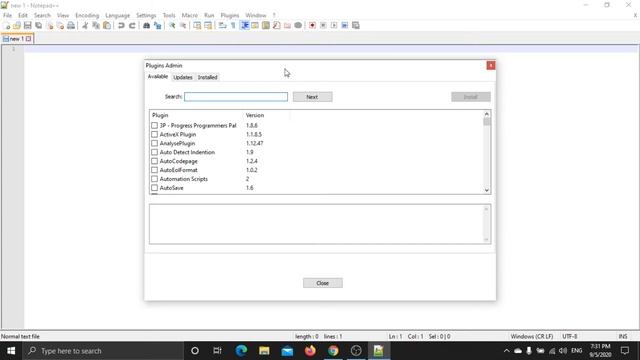Screen dimensions: 640x360
Task: Open Folder as Workspace toolbar icon
Action: click(x=287, y=25)
